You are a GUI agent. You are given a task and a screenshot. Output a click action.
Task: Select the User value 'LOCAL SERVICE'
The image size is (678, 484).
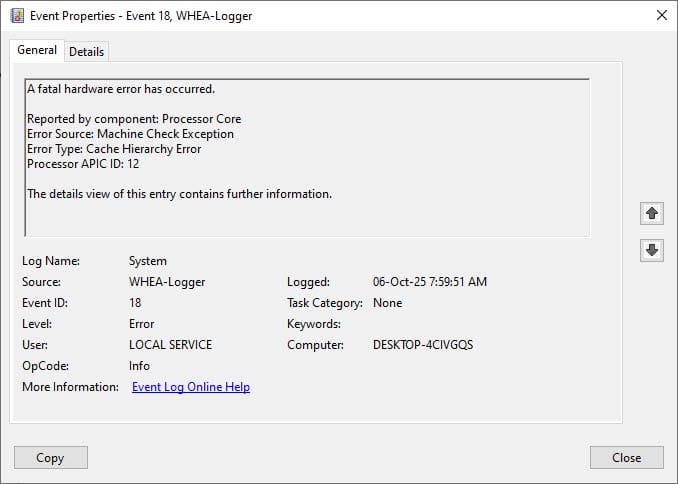pyautogui.click(x=170, y=345)
